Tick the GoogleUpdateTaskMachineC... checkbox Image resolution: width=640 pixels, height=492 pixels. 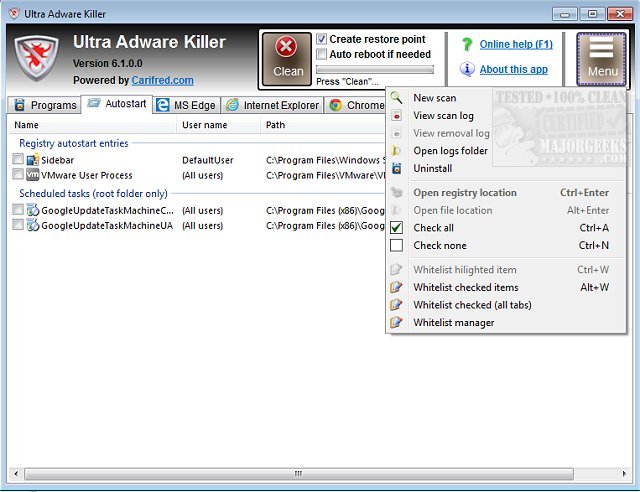point(18,210)
